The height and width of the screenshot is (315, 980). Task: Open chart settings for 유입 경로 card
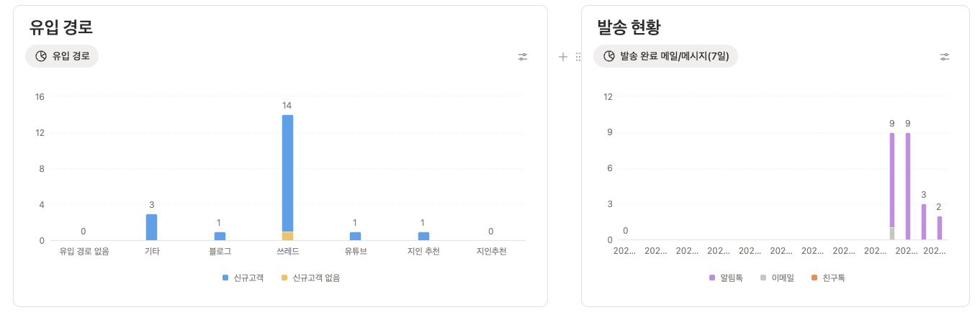coord(523,57)
